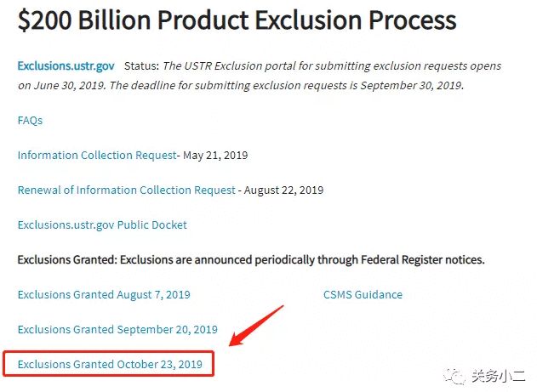Click the 'Status:' label text

141,65
